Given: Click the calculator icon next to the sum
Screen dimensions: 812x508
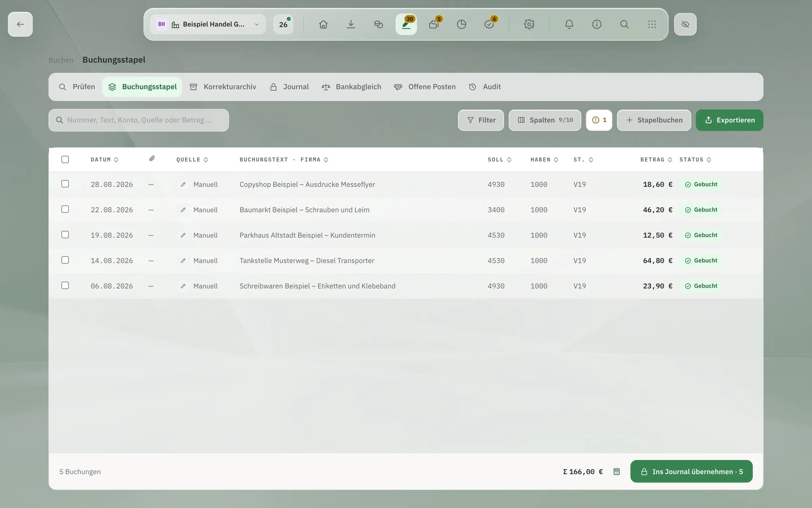Looking at the screenshot, I should pos(616,471).
